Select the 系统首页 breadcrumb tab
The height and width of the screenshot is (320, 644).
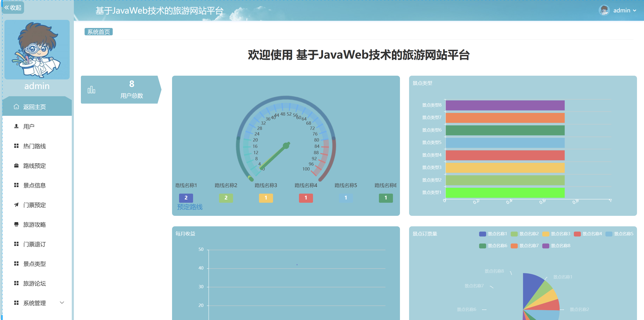click(x=98, y=32)
